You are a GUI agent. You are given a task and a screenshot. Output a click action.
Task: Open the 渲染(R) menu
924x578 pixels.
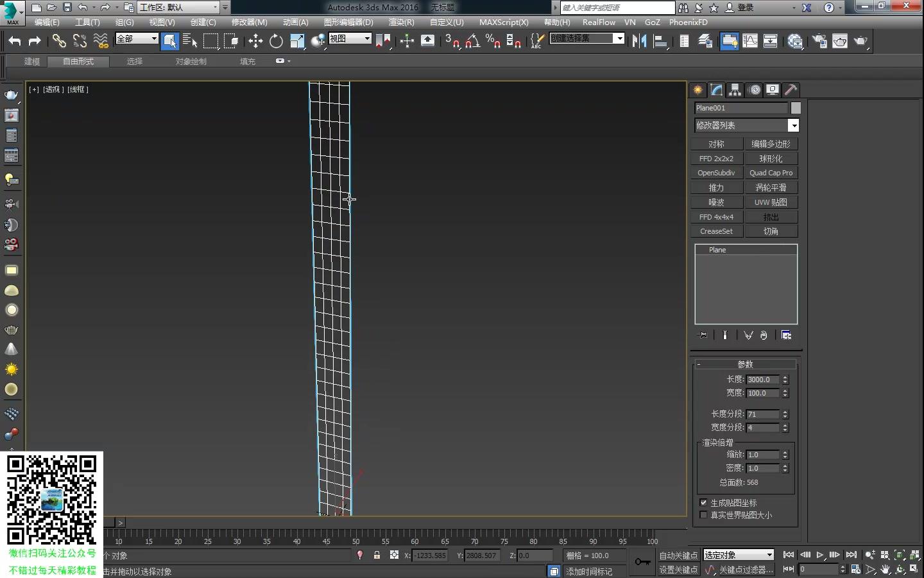pos(402,22)
